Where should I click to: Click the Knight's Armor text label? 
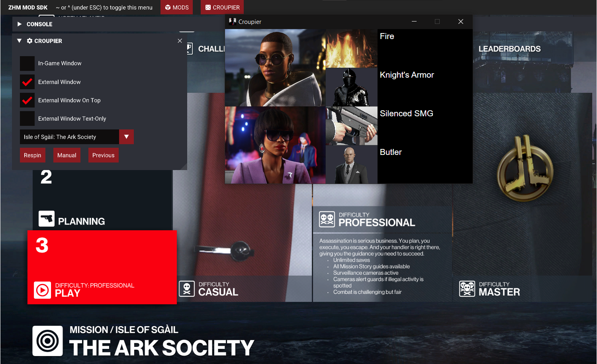tap(407, 75)
